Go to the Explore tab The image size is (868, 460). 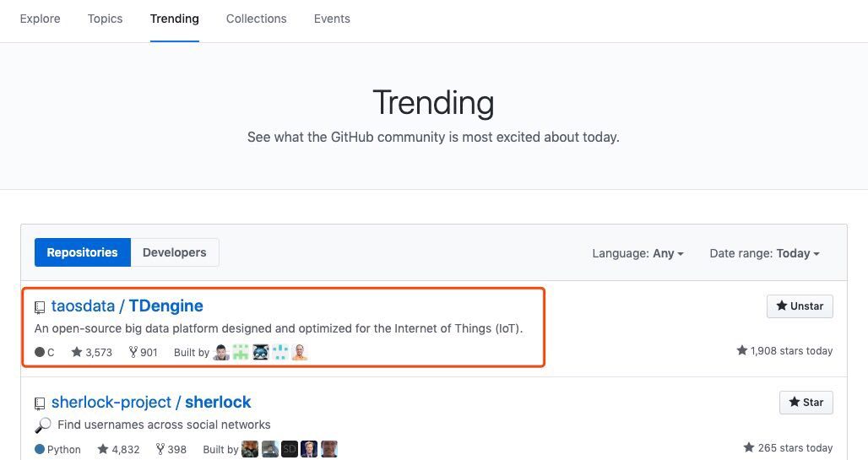(40, 19)
